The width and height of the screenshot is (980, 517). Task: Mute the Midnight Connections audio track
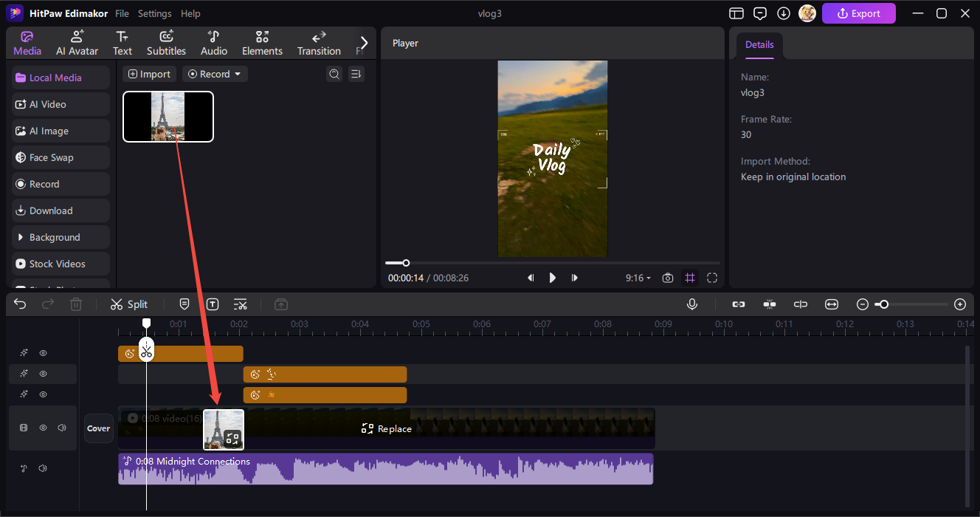tap(43, 468)
